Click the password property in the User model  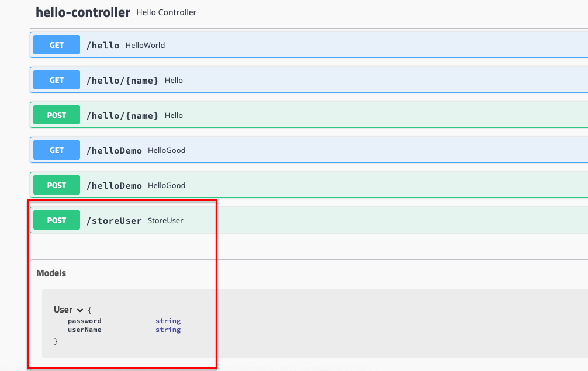(84, 320)
